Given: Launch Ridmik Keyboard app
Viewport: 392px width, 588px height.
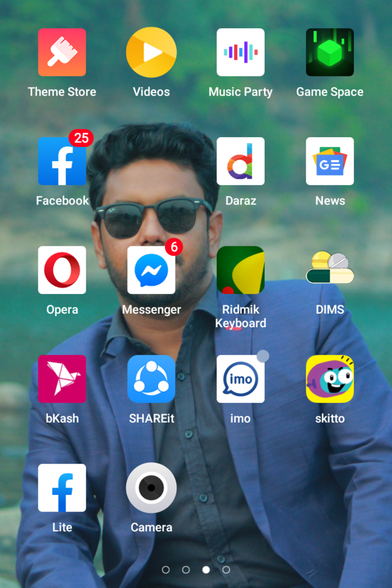Looking at the screenshot, I should click(241, 270).
